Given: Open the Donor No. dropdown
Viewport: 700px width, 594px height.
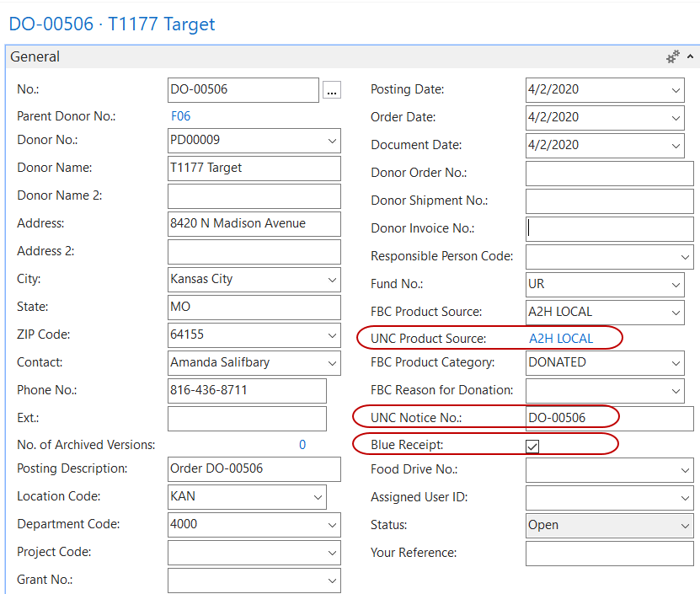Looking at the screenshot, I should 331,141.
